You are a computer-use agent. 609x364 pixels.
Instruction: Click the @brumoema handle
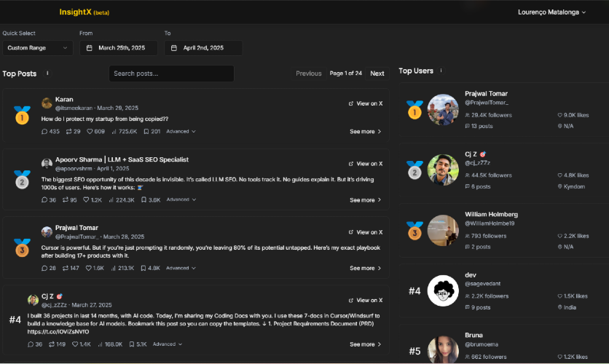tap(482, 344)
